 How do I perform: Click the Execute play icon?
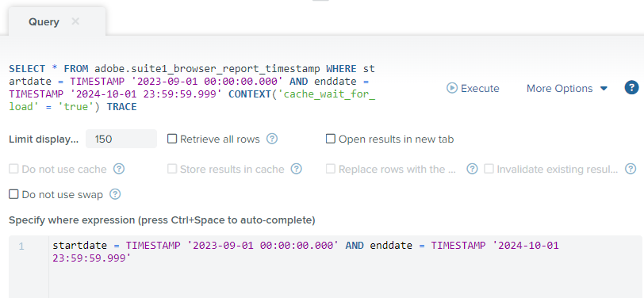pos(452,88)
